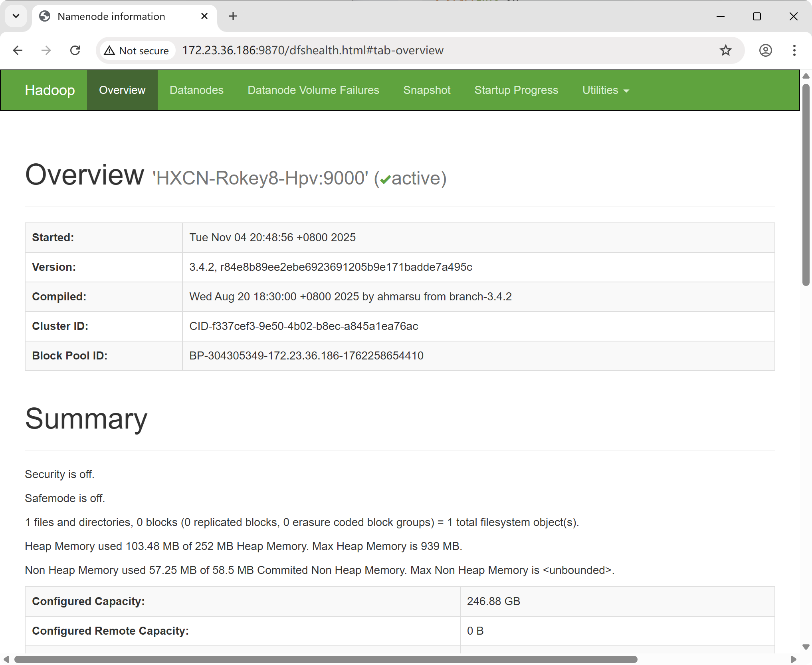Click inside the address bar URL field

tap(313, 50)
